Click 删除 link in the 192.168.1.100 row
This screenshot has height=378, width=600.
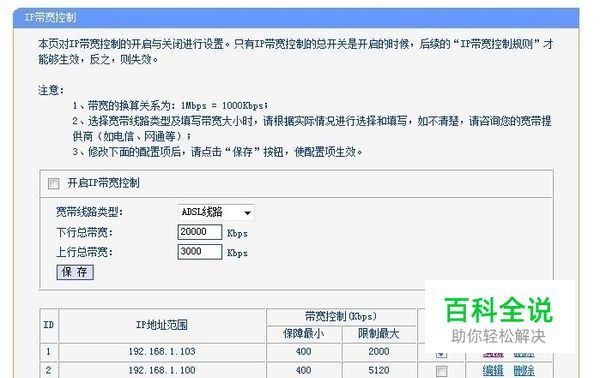pos(524,370)
